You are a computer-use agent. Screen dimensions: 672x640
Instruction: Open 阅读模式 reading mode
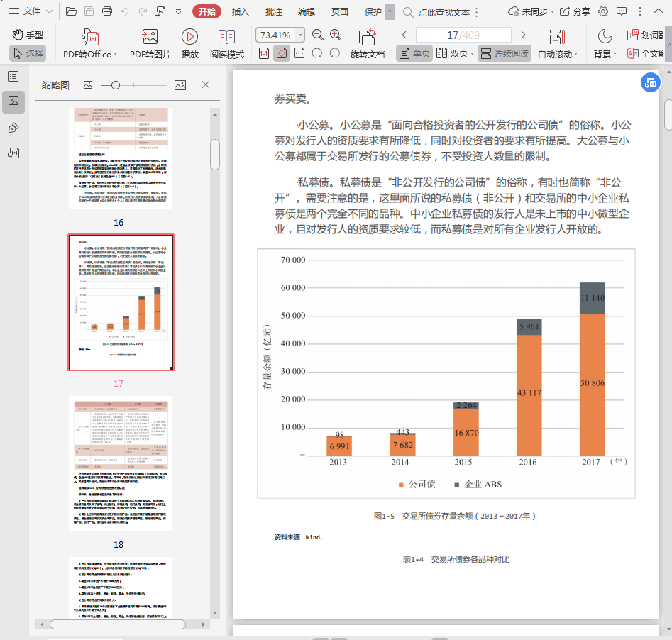pyautogui.click(x=226, y=37)
